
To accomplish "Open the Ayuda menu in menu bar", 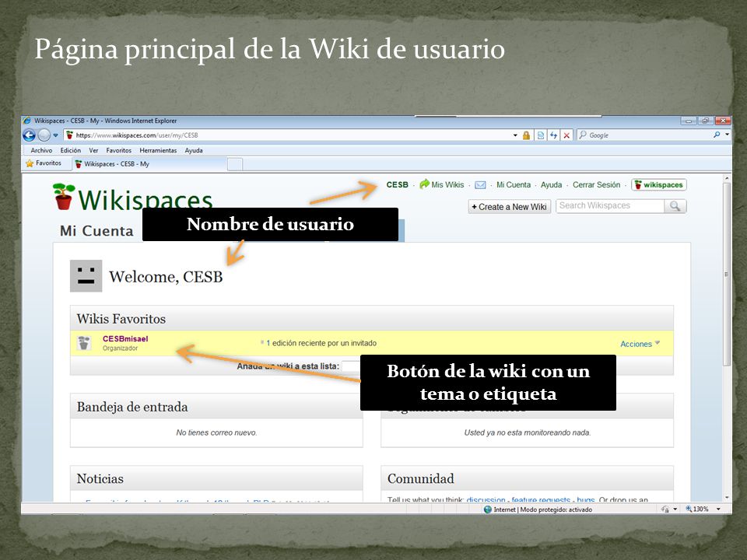I will click(194, 150).
